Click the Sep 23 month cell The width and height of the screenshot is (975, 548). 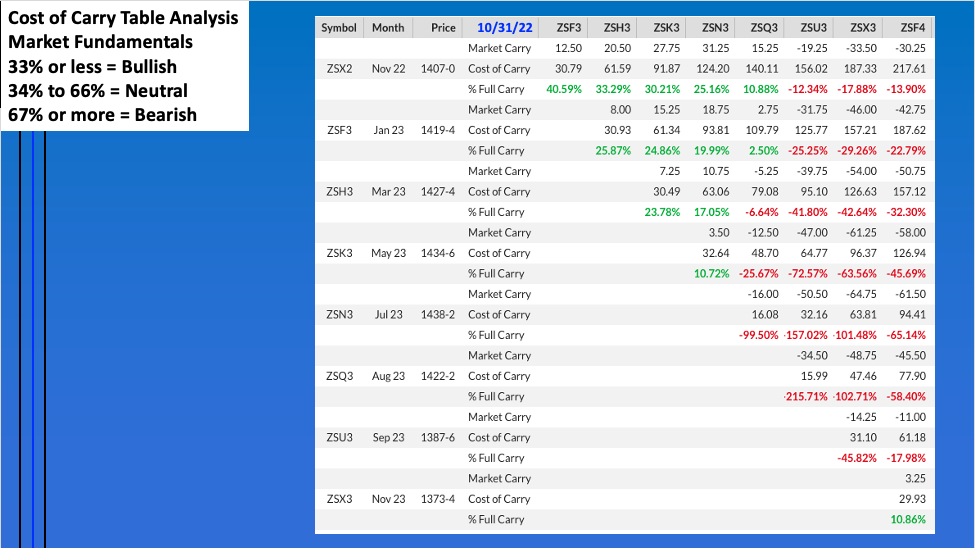[389, 438]
